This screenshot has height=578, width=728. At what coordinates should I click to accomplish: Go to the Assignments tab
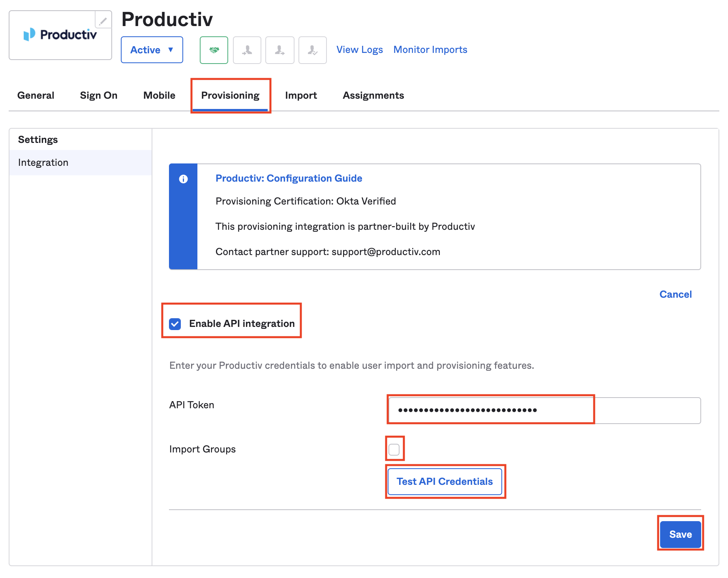tap(373, 96)
